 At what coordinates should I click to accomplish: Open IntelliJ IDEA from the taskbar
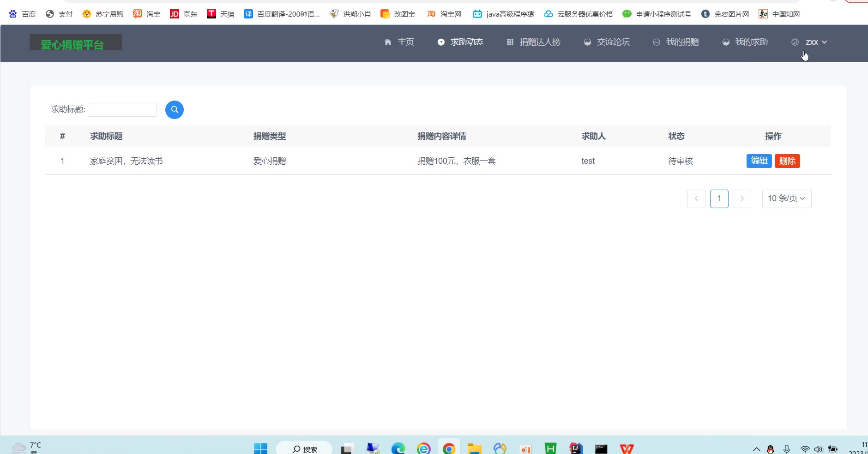point(576,448)
